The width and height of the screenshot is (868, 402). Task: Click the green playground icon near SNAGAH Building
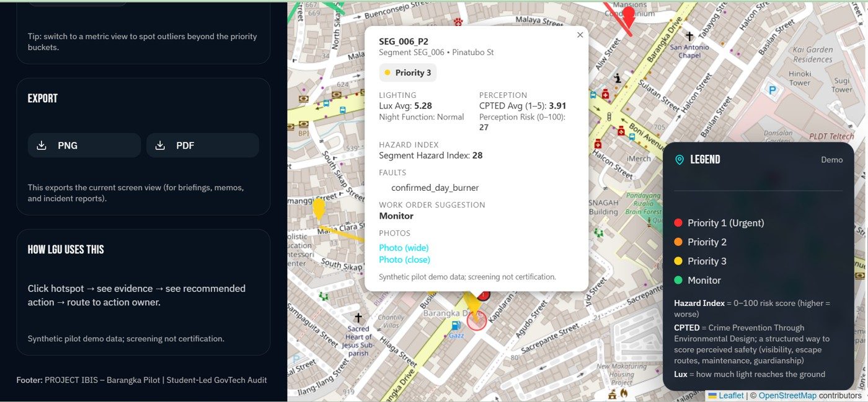coord(598,233)
